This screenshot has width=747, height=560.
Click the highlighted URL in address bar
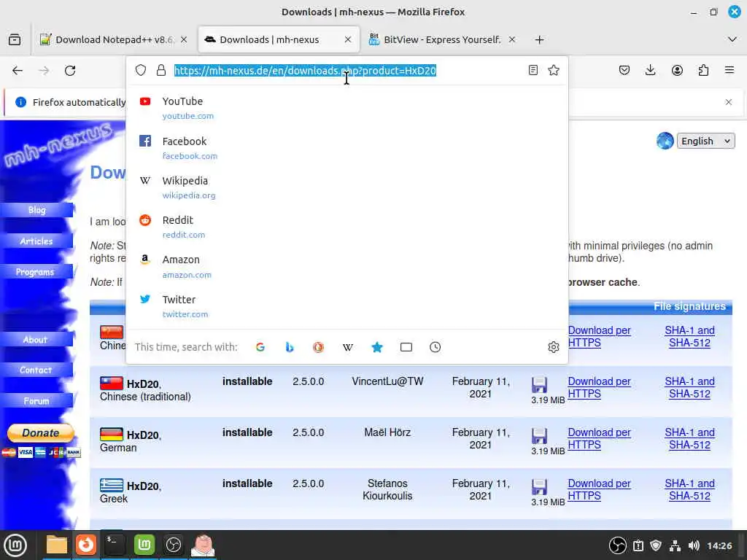pyautogui.click(x=305, y=71)
